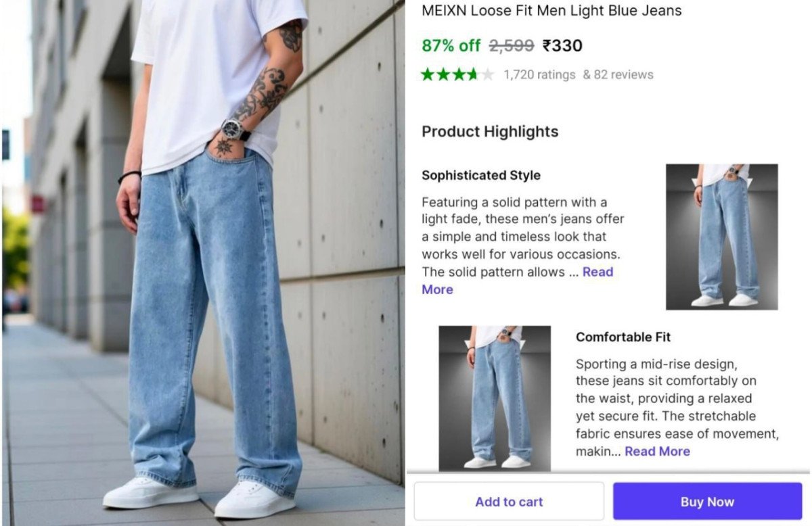Viewport: 812px width, 526px height.
Task: Select the Comfortable Fit heading
Action: 623,337
